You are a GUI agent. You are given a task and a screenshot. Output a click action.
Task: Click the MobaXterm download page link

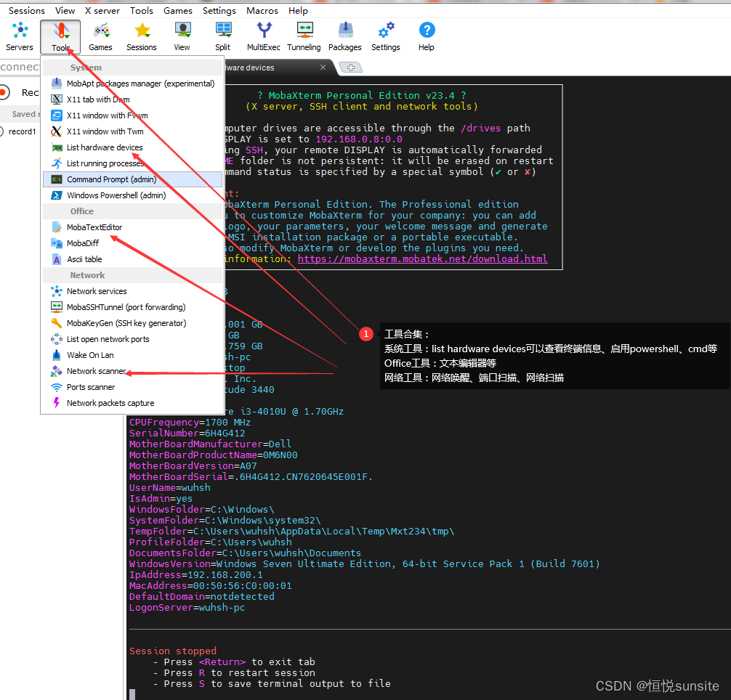[422, 259]
